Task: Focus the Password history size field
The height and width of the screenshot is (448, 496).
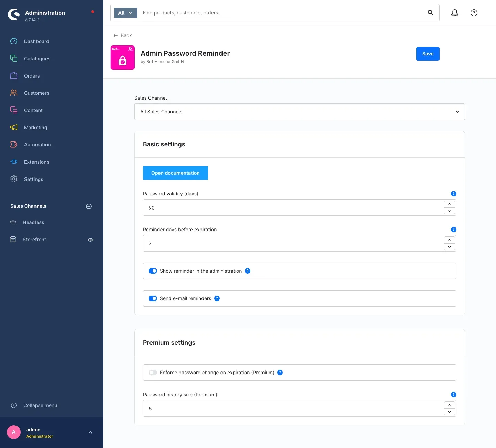Action: click(293, 408)
